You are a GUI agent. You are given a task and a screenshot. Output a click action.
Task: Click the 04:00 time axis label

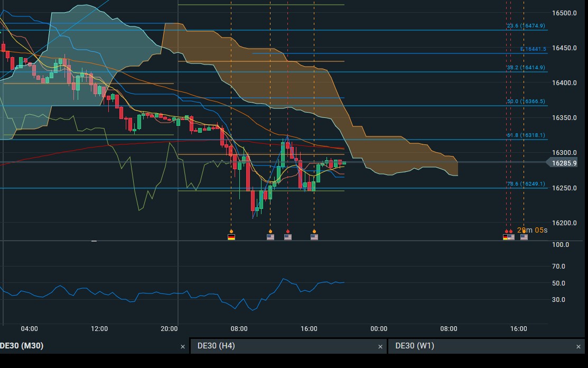pyautogui.click(x=29, y=329)
